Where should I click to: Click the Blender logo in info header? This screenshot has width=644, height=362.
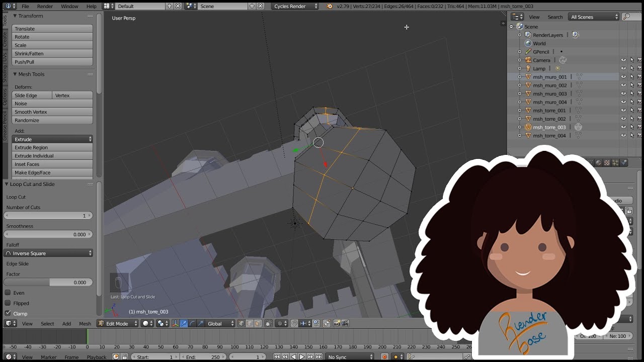click(329, 6)
